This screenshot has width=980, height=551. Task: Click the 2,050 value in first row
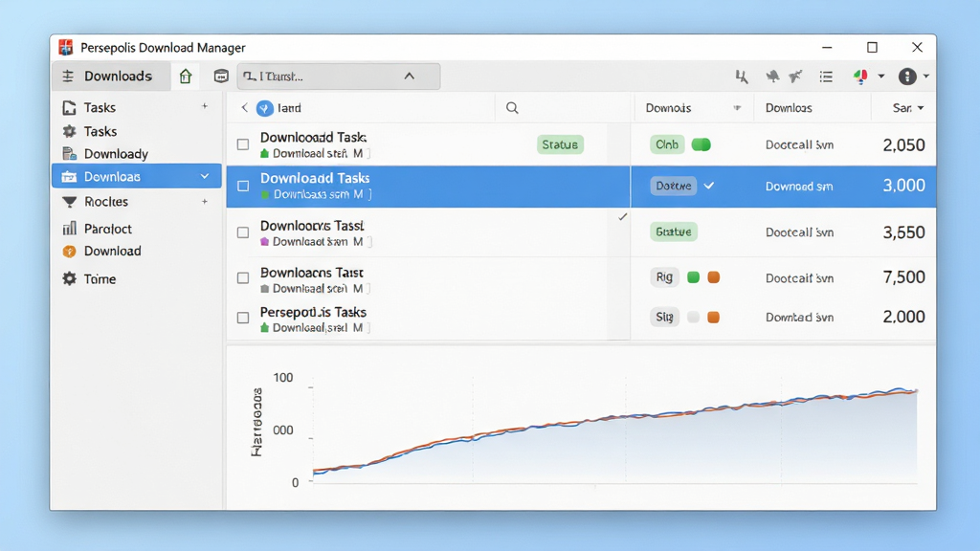click(x=903, y=145)
